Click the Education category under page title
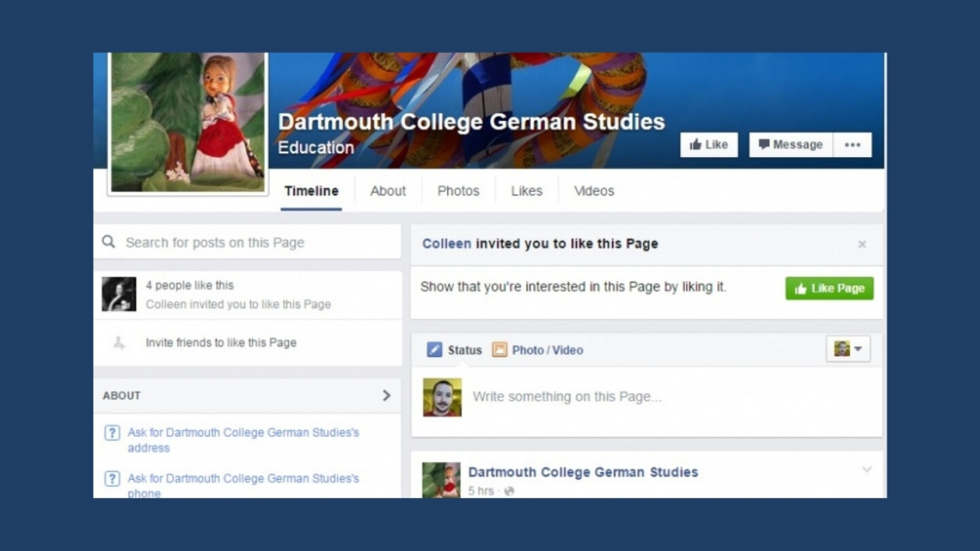This screenshot has height=551, width=980. coord(316,148)
